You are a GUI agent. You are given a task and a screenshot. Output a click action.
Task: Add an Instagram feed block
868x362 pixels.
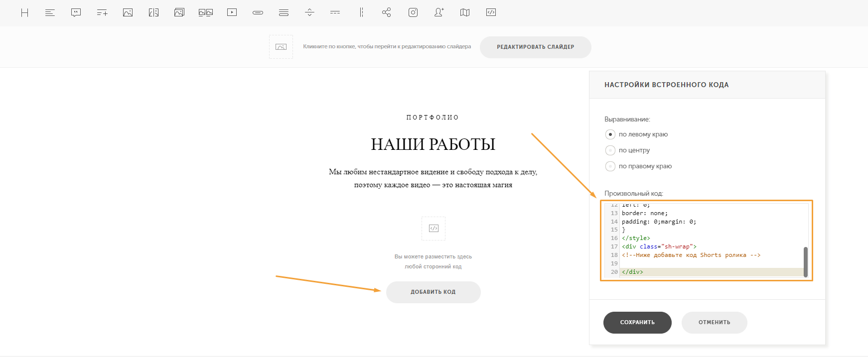point(413,12)
